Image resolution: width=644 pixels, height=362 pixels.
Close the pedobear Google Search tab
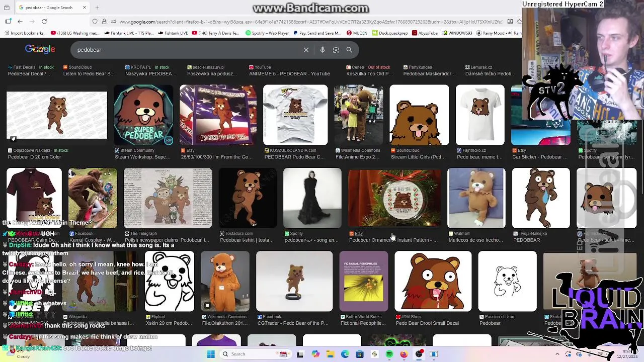click(85, 8)
